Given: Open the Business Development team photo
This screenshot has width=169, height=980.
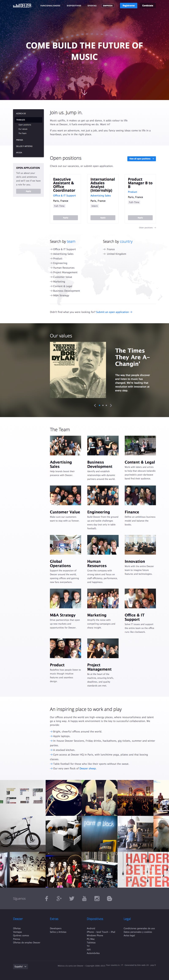Looking at the screenshot, I should [103, 445].
